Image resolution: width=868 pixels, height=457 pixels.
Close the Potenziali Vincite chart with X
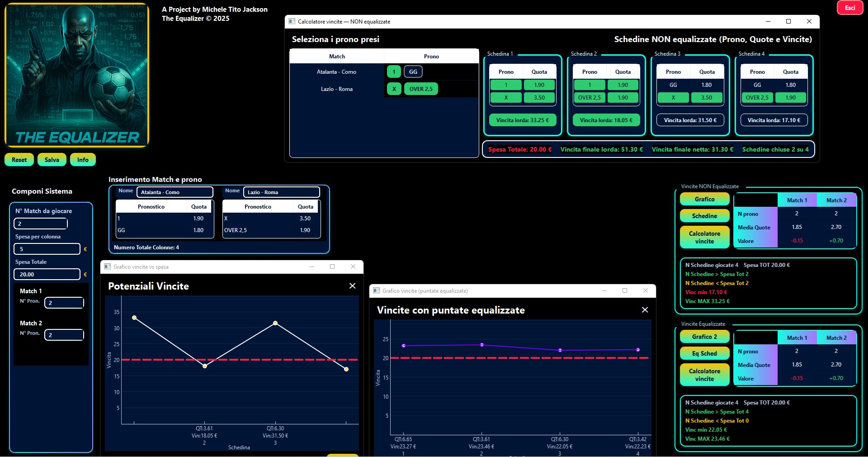[352, 286]
